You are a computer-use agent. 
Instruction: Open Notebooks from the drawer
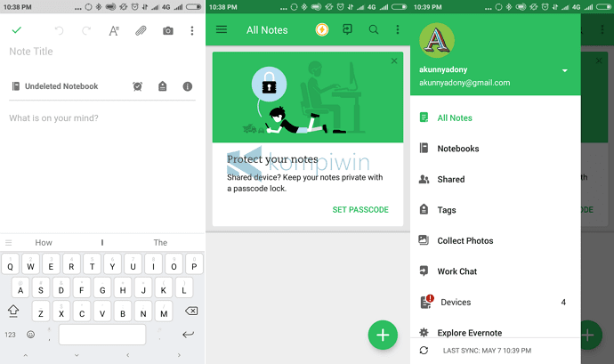pyautogui.click(x=496, y=149)
